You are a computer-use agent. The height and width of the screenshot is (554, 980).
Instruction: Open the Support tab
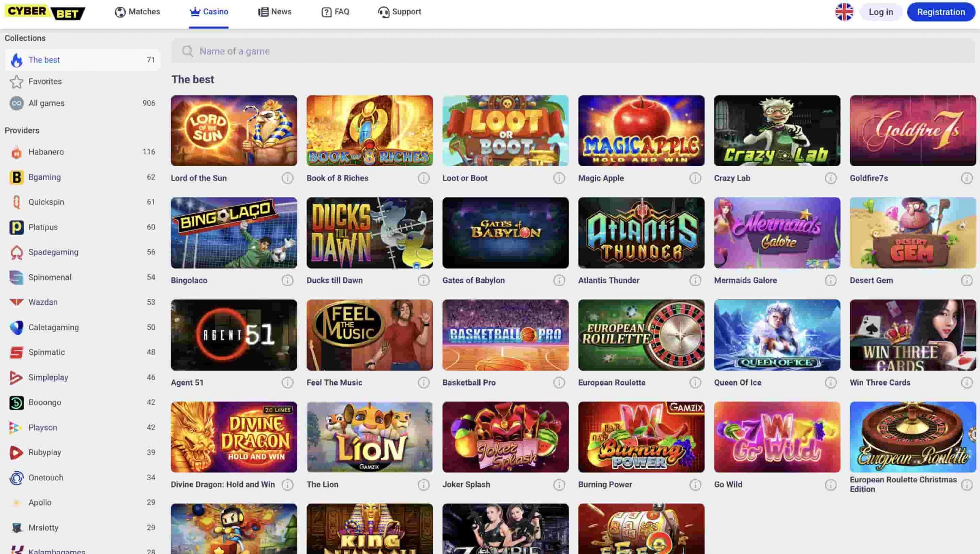pos(399,12)
